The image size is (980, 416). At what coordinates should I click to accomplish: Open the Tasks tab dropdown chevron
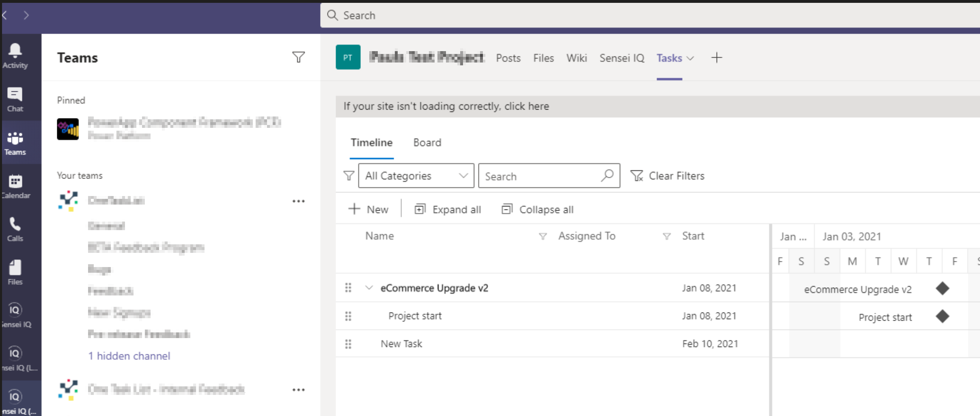[690, 58]
